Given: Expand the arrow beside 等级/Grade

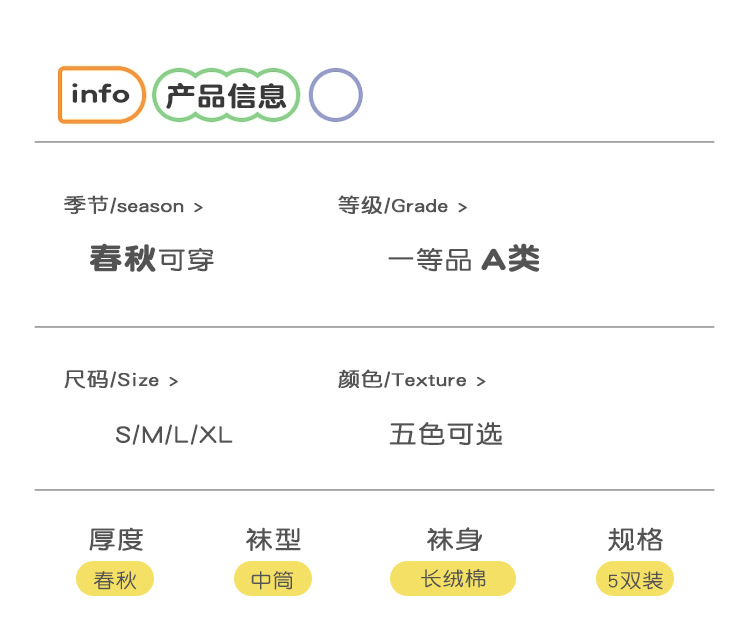Looking at the screenshot, I should 462,207.
